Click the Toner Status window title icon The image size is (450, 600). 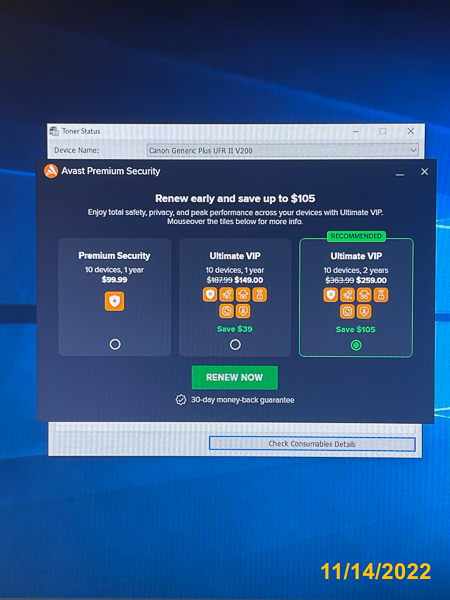coord(54,131)
